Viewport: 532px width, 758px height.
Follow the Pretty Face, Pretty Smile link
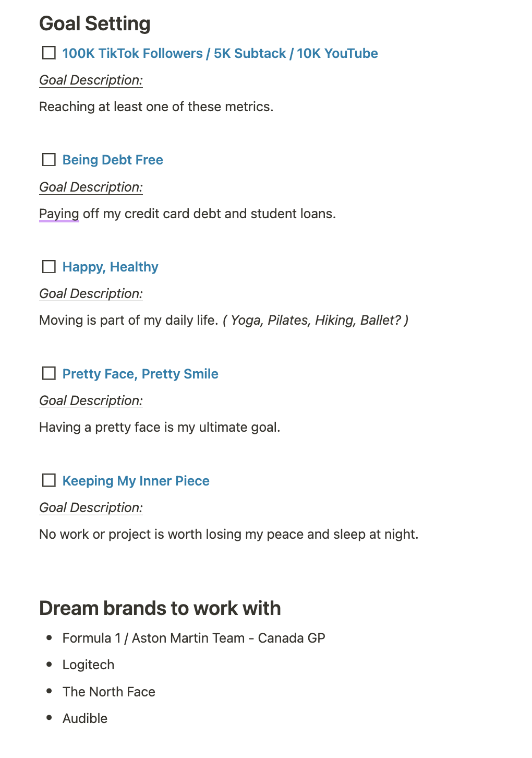(x=140, y=374)
